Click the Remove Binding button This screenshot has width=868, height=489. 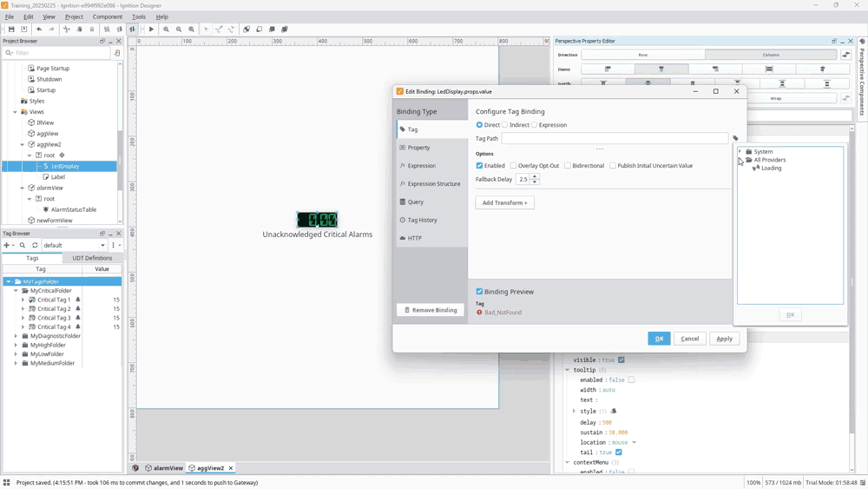click(431, 310)
